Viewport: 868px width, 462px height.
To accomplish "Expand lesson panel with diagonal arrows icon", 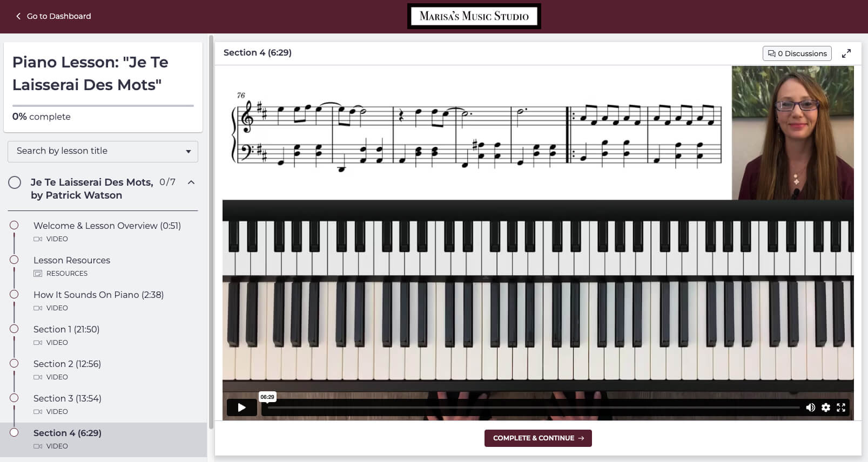I will click(x=846, y=53).
